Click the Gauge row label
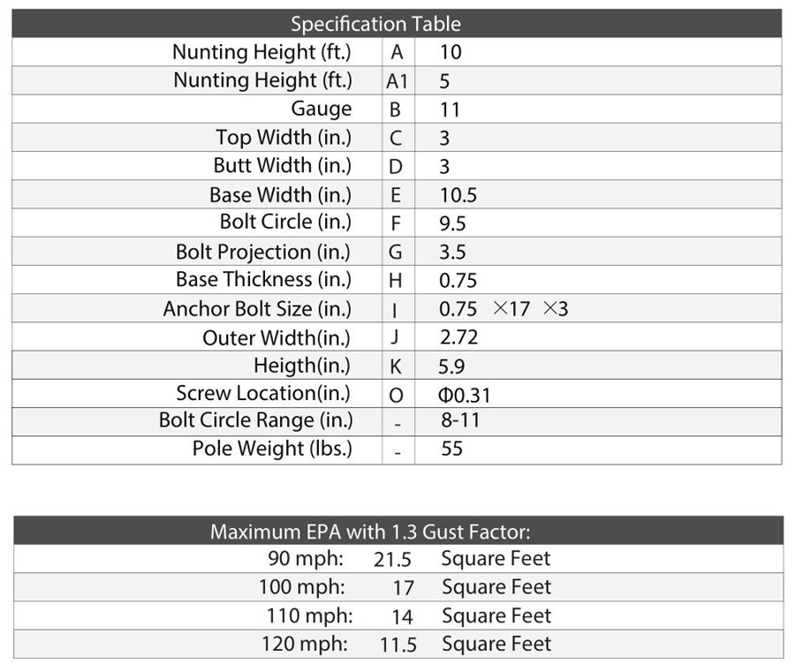This screenshot has height=672, width=795. (x=322, y=109)
